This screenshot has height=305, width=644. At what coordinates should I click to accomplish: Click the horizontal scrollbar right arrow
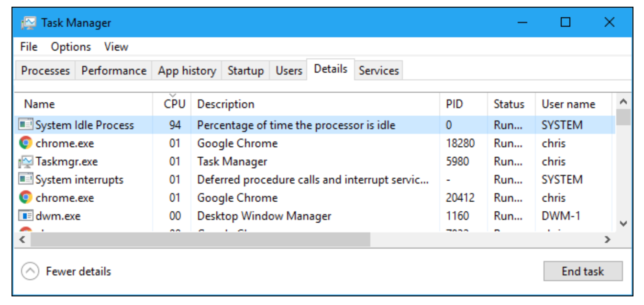pyautogui.click(x=608, y=240)
